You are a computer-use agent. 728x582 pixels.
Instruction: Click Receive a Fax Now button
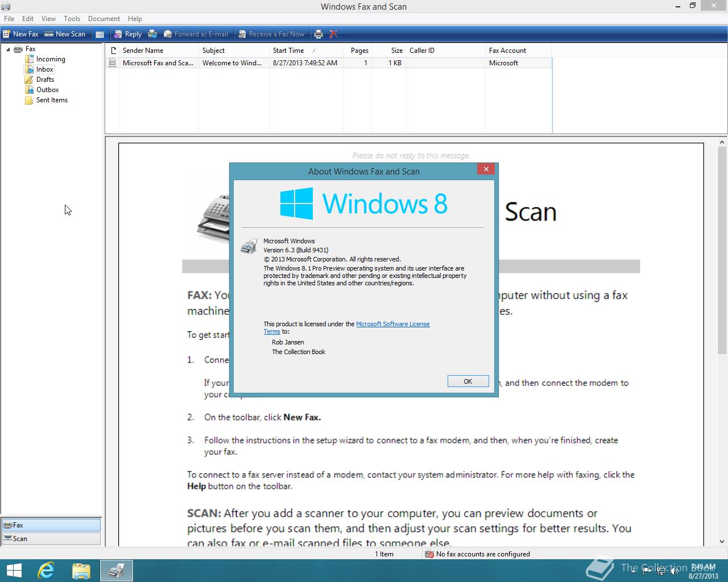tap(271, 34)
